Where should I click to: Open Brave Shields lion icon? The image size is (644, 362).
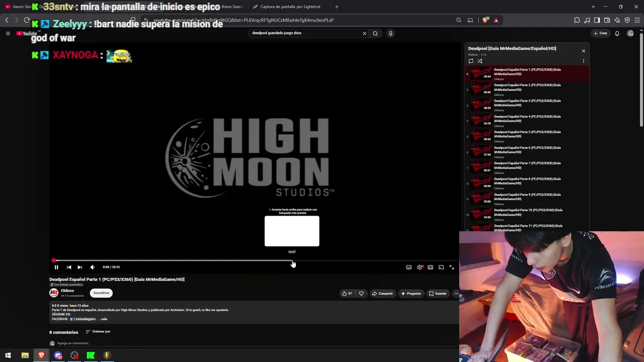(485, 20)
